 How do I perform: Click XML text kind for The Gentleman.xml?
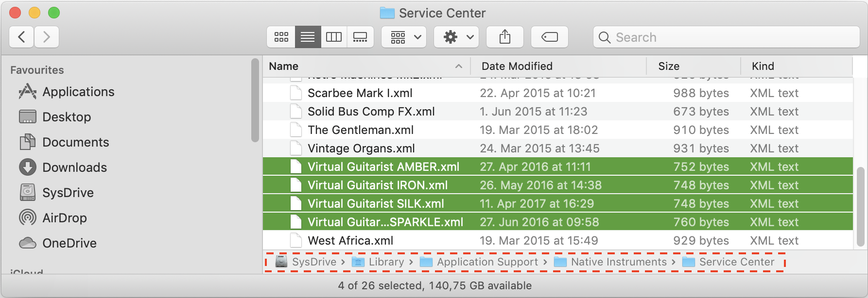(774, 130)
